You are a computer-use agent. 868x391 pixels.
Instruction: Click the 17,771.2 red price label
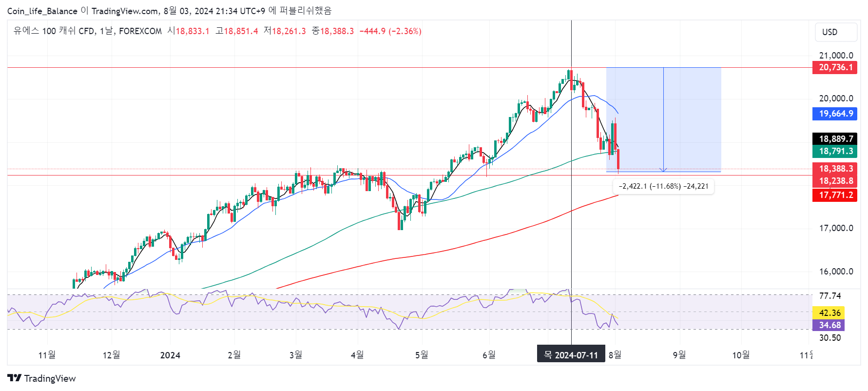(835, 195)
